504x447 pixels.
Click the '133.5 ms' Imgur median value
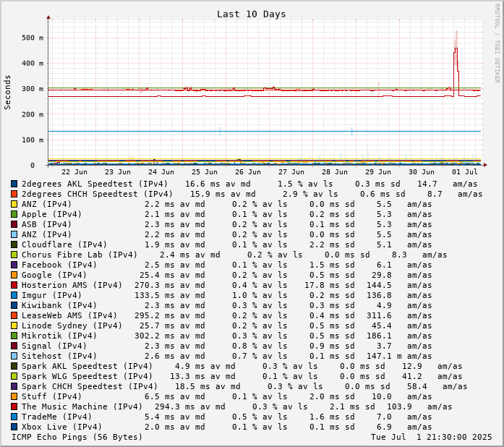click(x=155, y=295)
